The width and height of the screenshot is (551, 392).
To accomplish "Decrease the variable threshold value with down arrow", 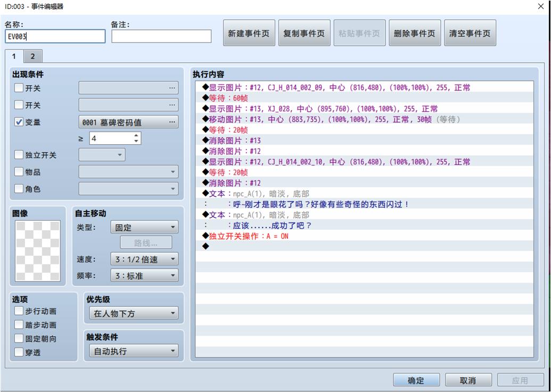I will [x=136, y=141].
